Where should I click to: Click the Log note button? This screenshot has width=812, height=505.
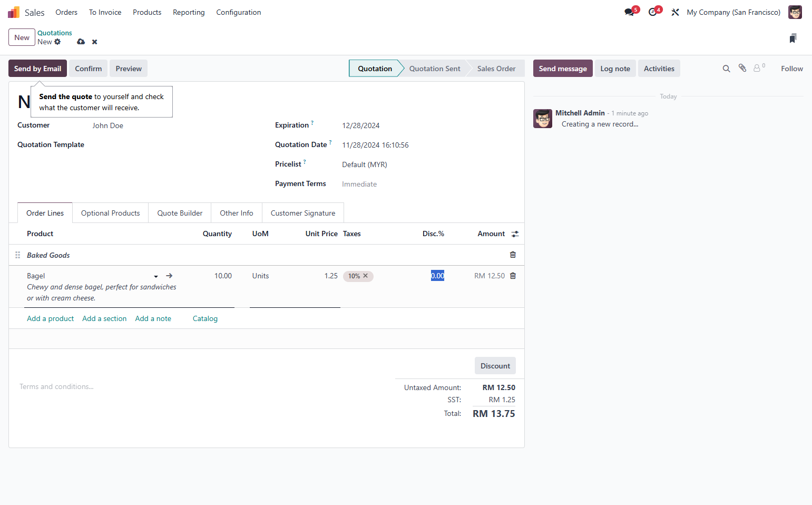coord(615,69)
